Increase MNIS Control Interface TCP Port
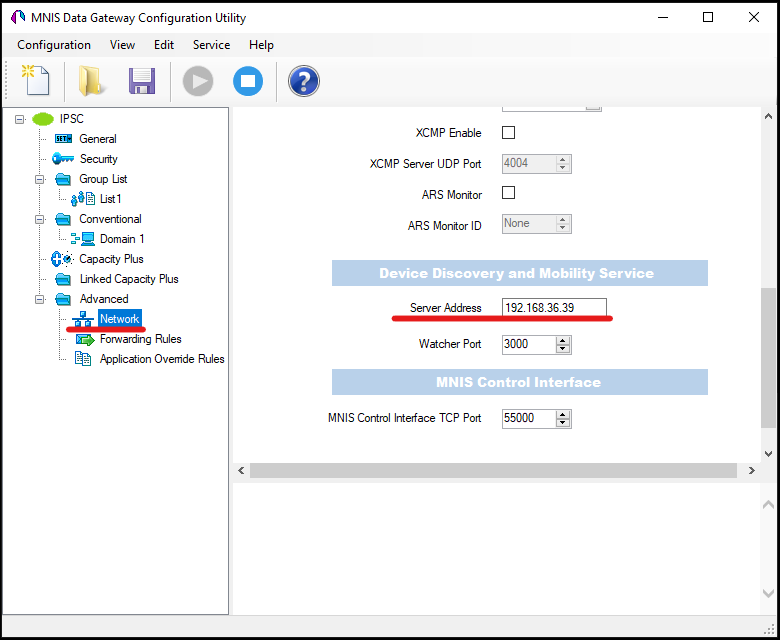 coord(563,414)
